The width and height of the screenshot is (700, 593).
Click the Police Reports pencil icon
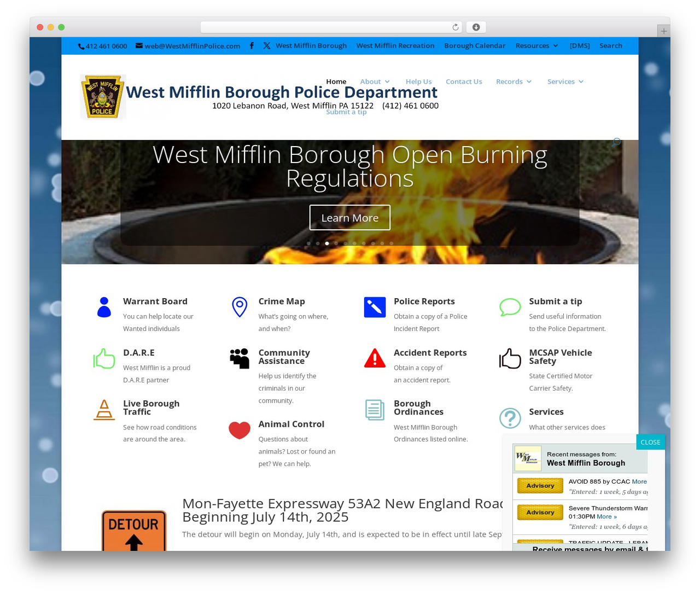coord(375,307)
